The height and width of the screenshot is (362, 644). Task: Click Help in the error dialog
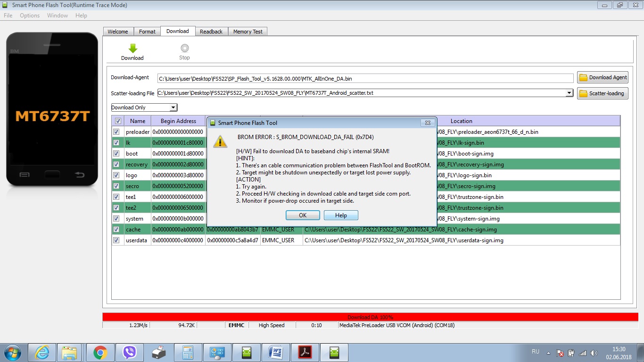coord(341,215)
